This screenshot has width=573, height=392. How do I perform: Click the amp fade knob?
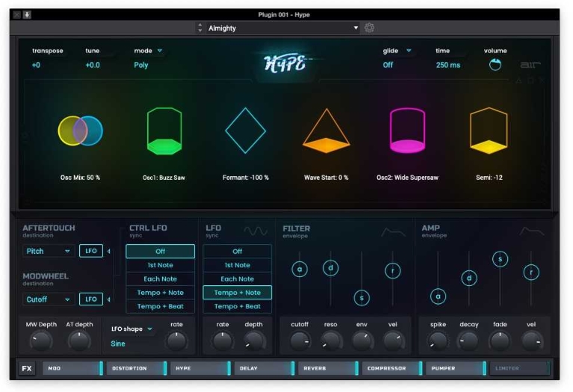tap(500, 341)
